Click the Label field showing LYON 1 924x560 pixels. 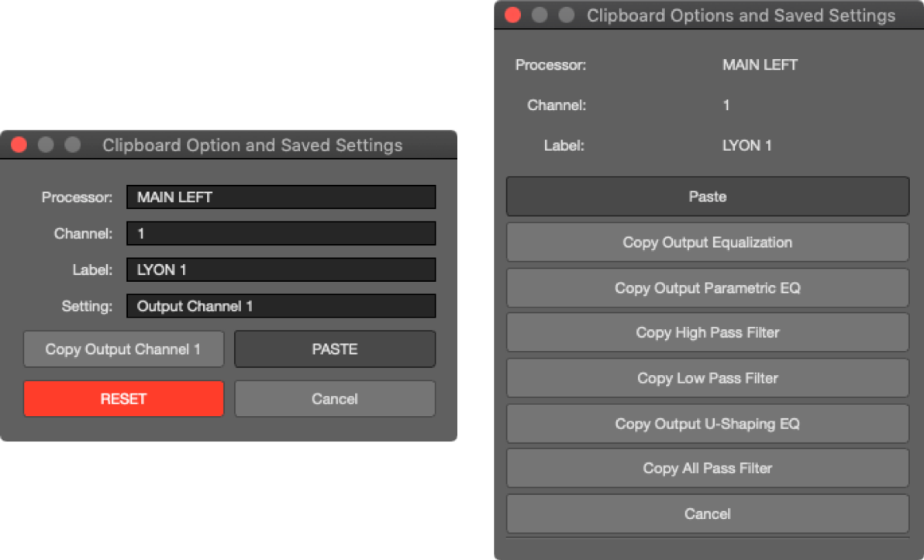pyautogui.click(x=281, y=270)
